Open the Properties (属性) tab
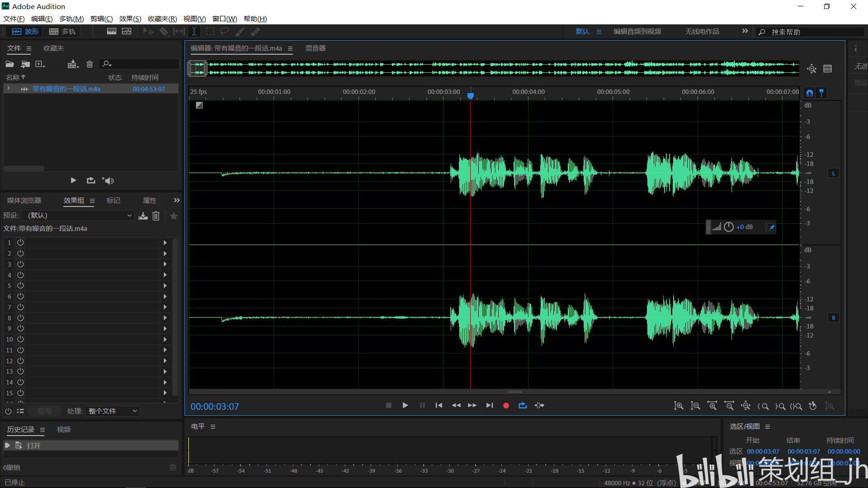 pyautogui.click(x=150, y=200)
